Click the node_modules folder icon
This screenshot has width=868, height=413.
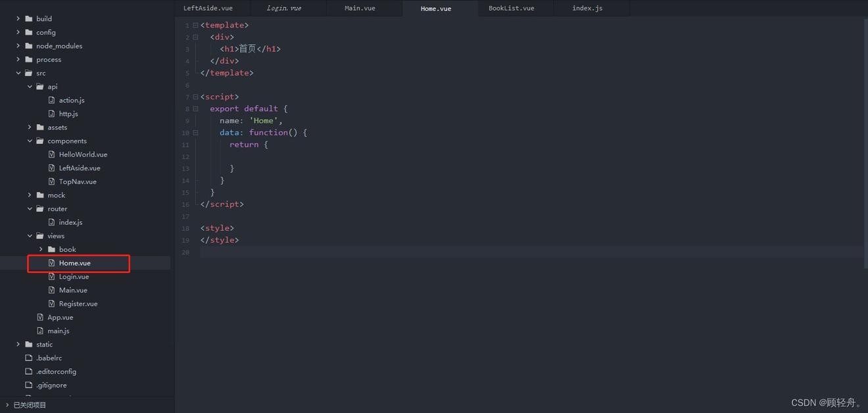(29, 46)
